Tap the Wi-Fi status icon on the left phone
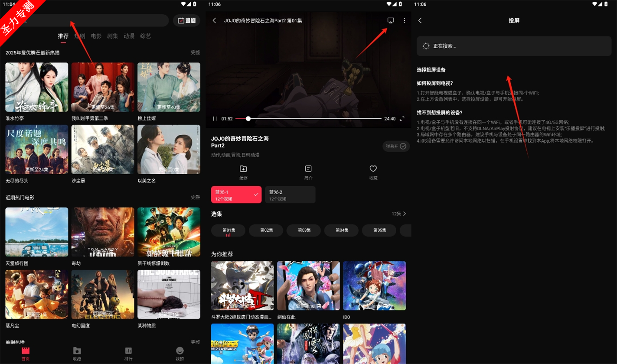The image size is (617, 364). click(x=183, y=4)
